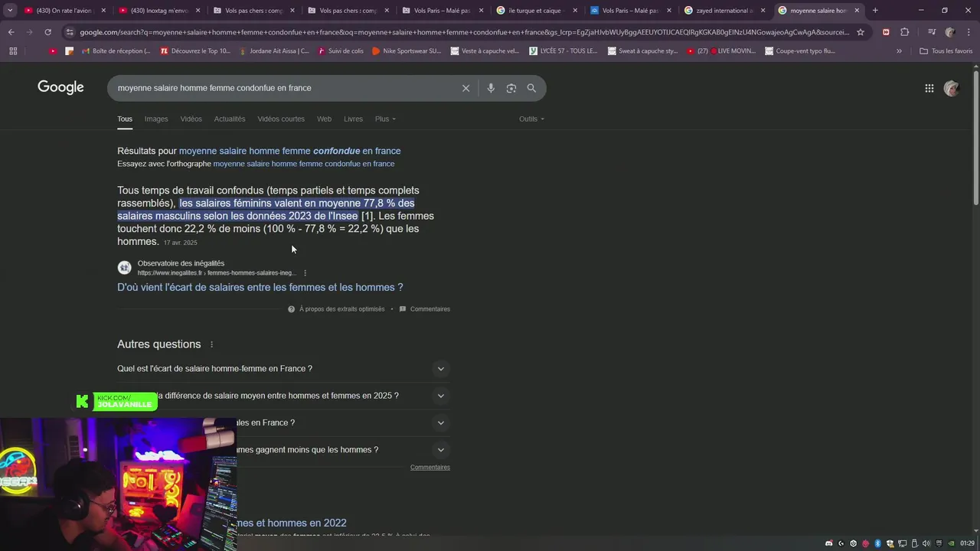The height and width of the screenshot is (551, 980).
Task: Open NVIDIA icon in system tray
Action: pos(952,543)
